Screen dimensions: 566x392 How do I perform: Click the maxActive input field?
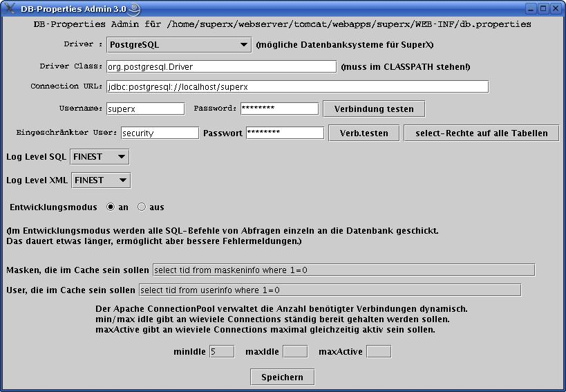pyautogui.click(x=379, y=352)
